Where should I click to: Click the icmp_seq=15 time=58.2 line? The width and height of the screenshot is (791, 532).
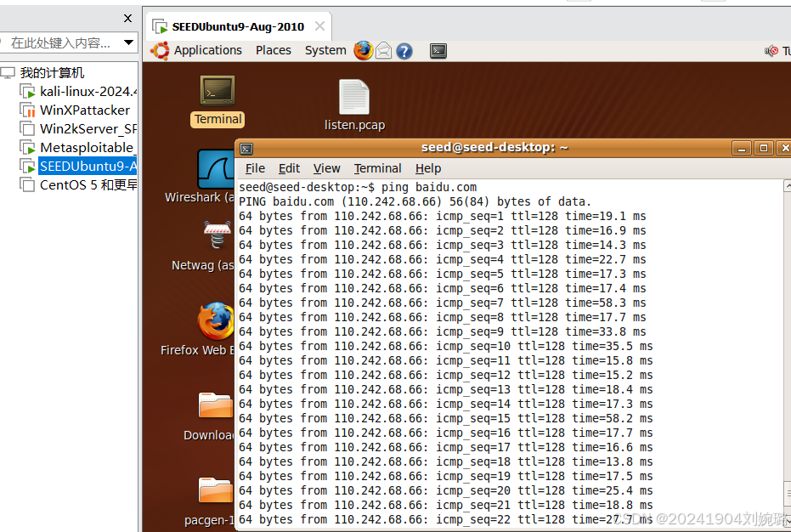point(445,418)
